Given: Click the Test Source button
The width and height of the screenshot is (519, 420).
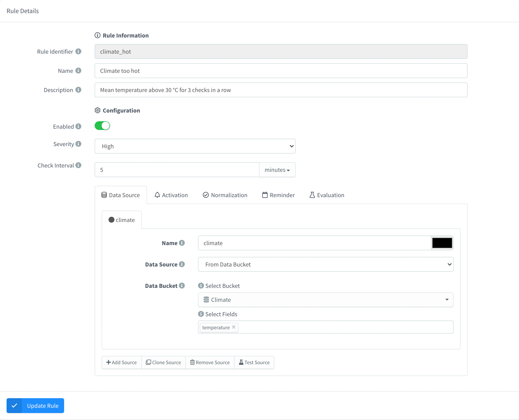Looking at the screenshot, I should [254, 362].
